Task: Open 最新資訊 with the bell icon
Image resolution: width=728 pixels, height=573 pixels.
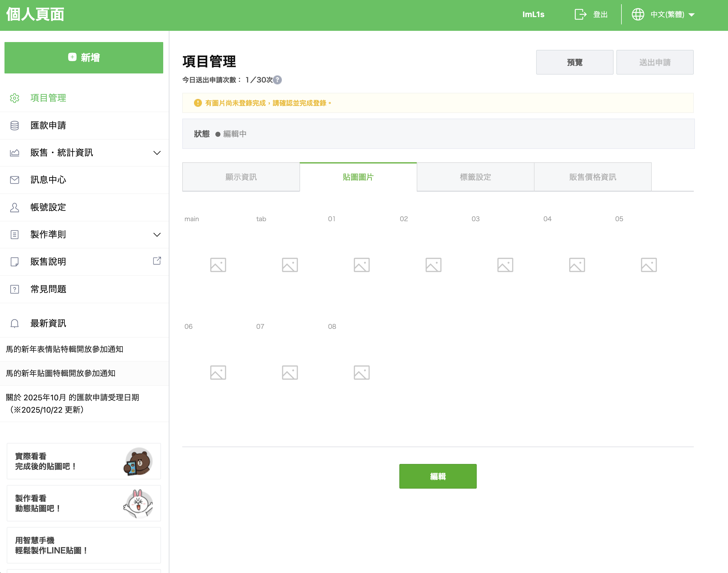Action: [x=14, y=323]
